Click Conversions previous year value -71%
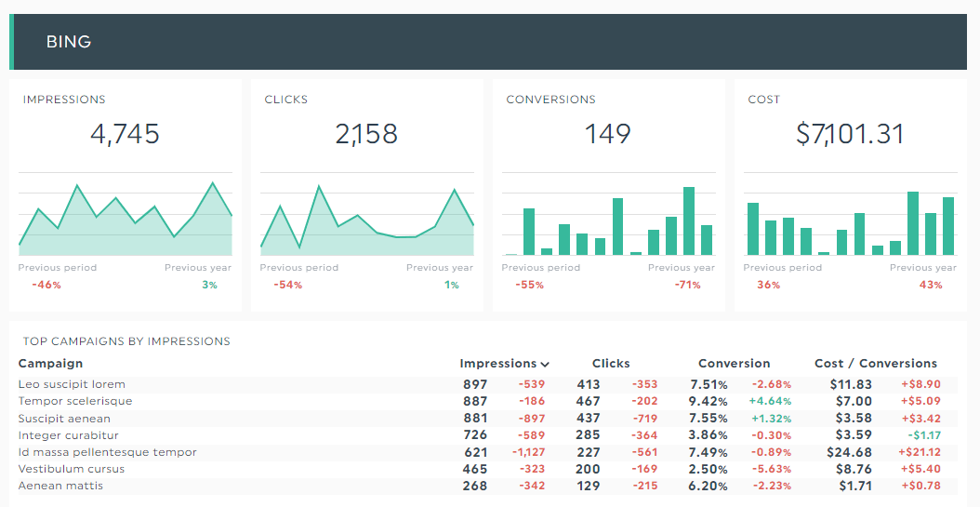Image resolution: width=980 pixels, height=507 pixels. [x=687, y=285]
